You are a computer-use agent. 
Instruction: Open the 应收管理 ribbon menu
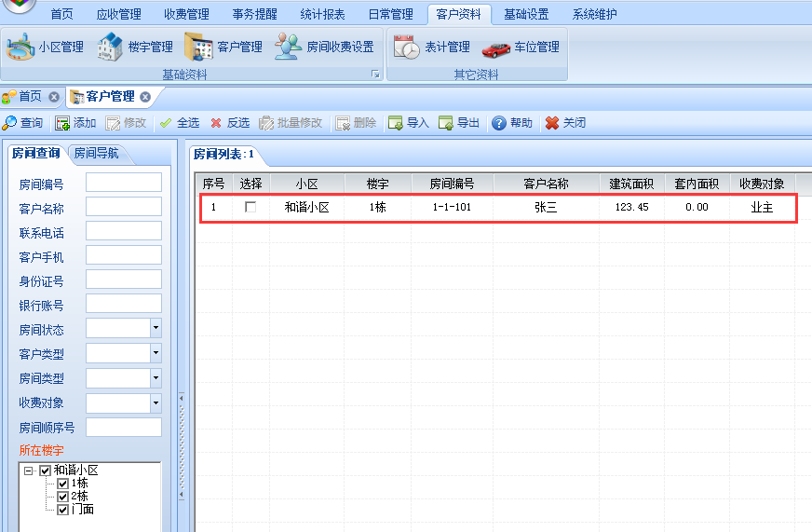[118, 14]
